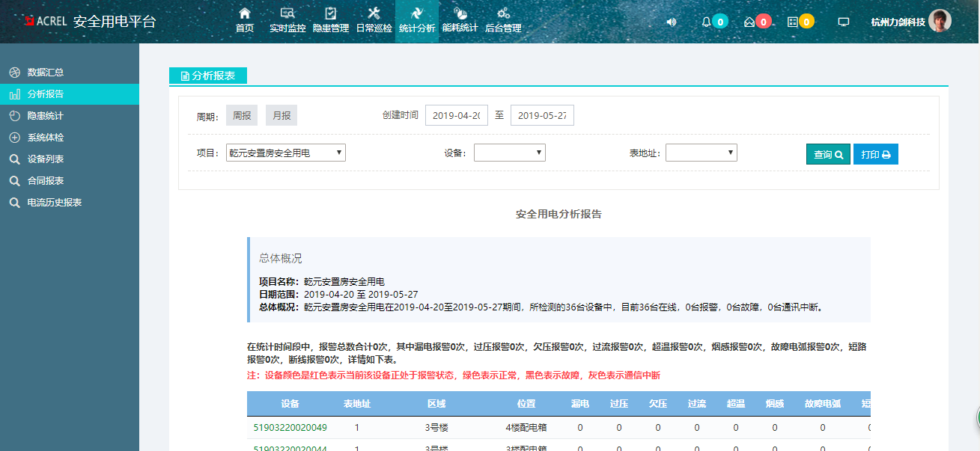Click the start date input field
This screenshot has width=980, height=451.
point(457,115)
